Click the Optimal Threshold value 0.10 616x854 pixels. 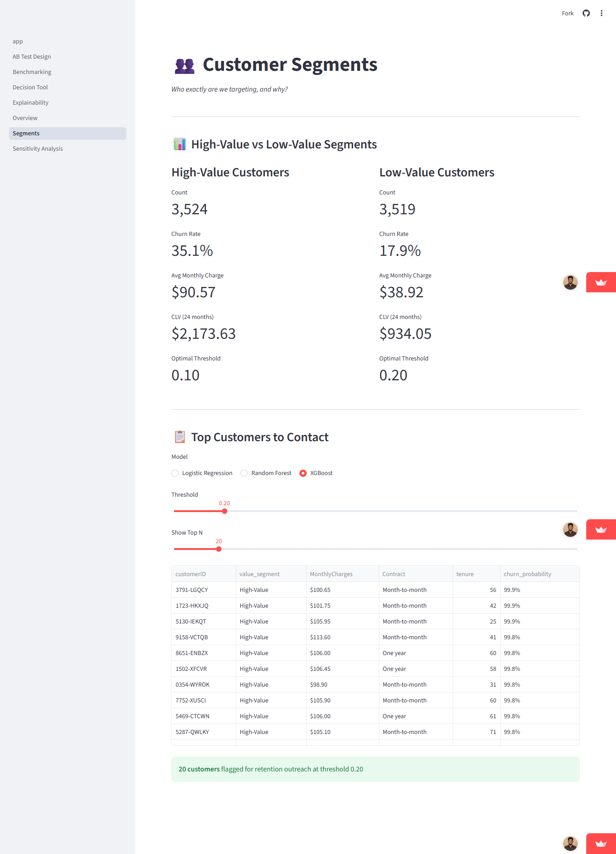[185, 375]
